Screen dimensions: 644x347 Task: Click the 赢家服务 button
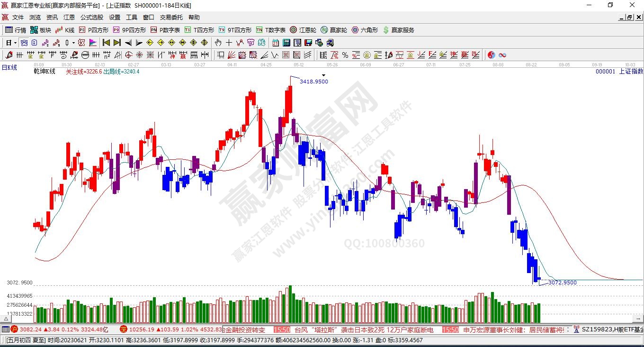[398, 30]
